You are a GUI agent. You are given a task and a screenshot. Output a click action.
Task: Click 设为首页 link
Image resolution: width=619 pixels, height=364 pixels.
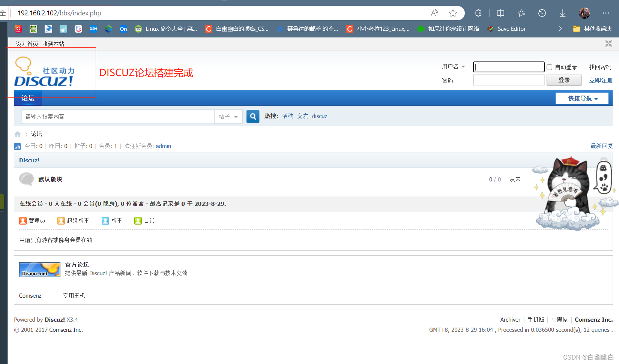click(x=27, y=44)
